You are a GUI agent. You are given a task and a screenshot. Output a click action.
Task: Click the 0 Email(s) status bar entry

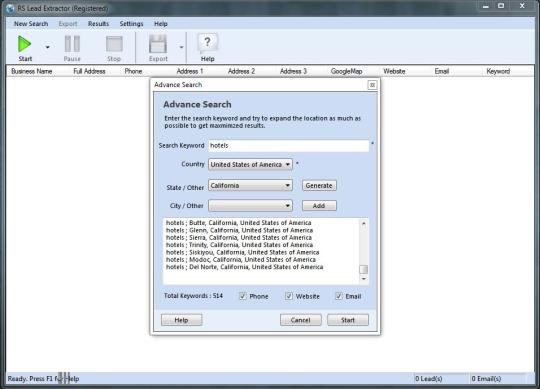click(x=486, y=379)
